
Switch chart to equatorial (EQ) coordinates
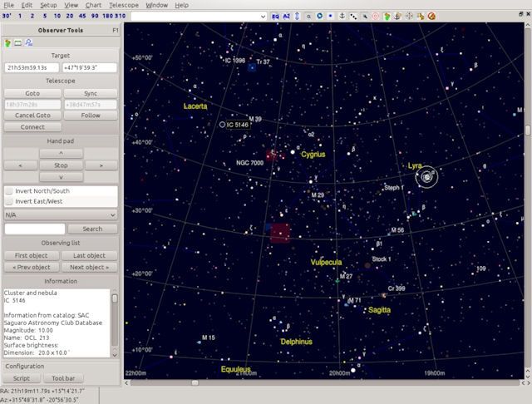[275, 16]
